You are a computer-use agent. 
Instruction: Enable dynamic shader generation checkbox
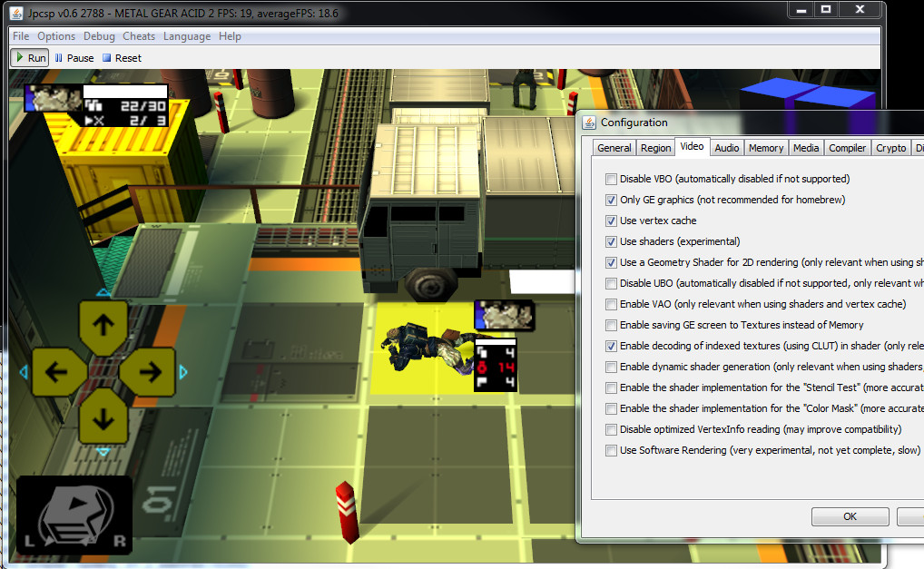pos(611,367)
